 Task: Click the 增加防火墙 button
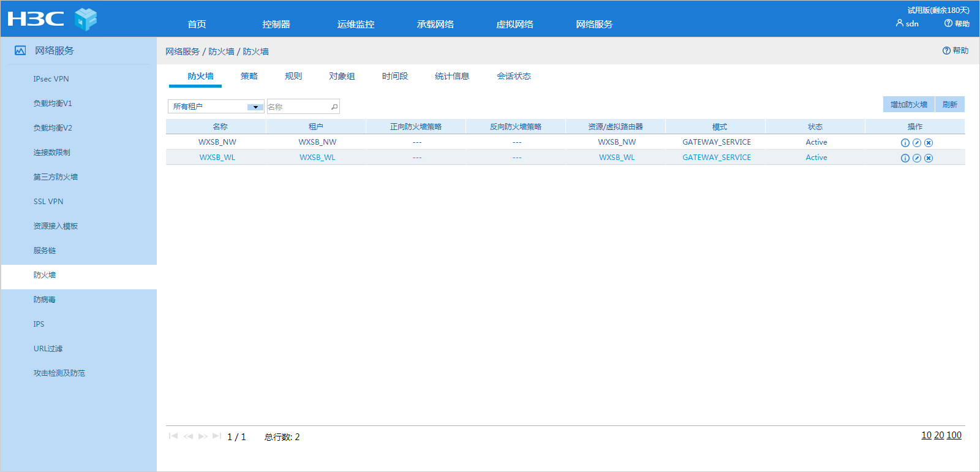[908, 105]
